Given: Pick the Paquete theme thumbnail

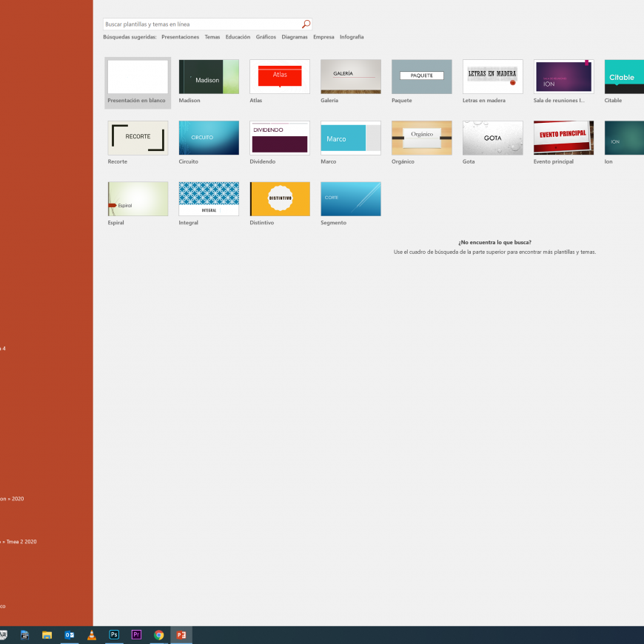Looking at the screenshot, I should point(422,77).
